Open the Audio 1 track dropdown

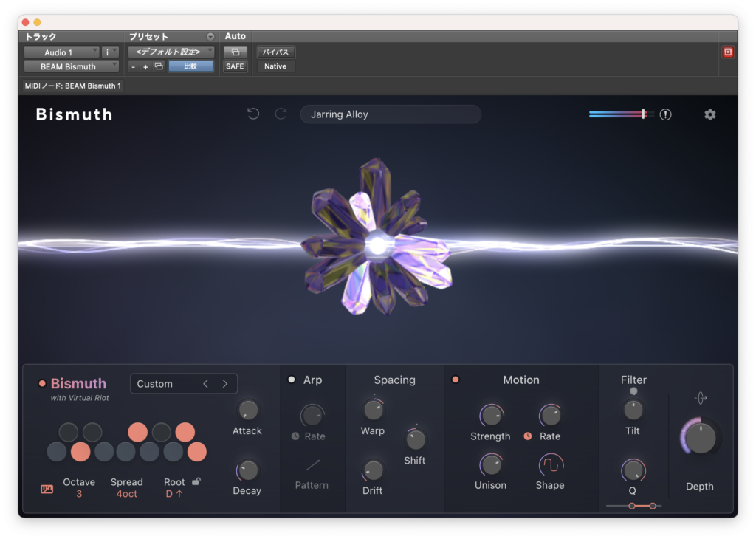click(x=62, y=52)
